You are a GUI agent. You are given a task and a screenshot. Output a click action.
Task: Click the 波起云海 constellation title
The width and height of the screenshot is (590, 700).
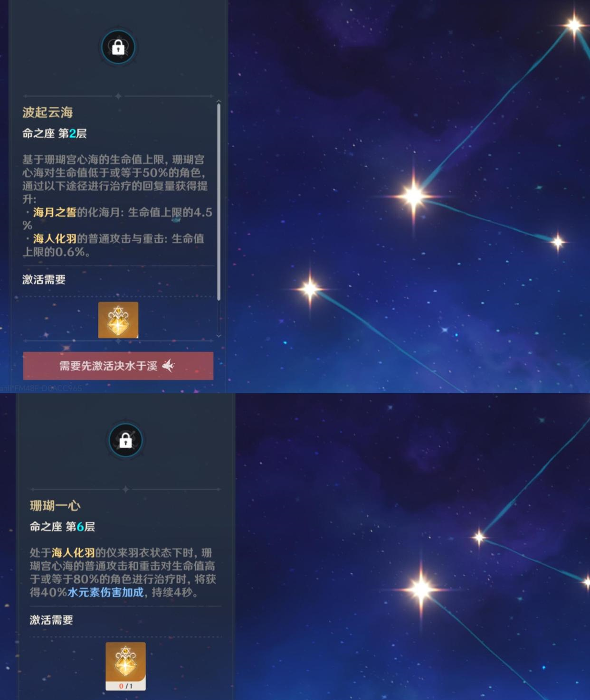tap(48, 112)
